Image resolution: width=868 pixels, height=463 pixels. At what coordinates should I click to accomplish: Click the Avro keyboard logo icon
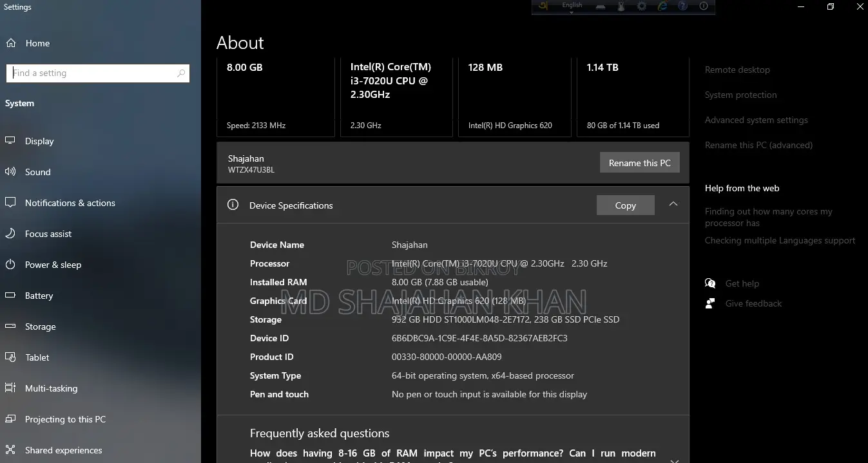click(x=545, y=6)
